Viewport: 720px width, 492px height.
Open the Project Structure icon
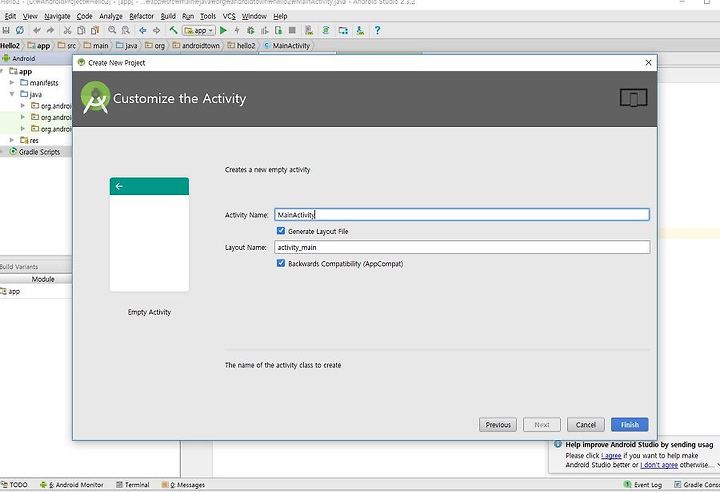[343, 30]
